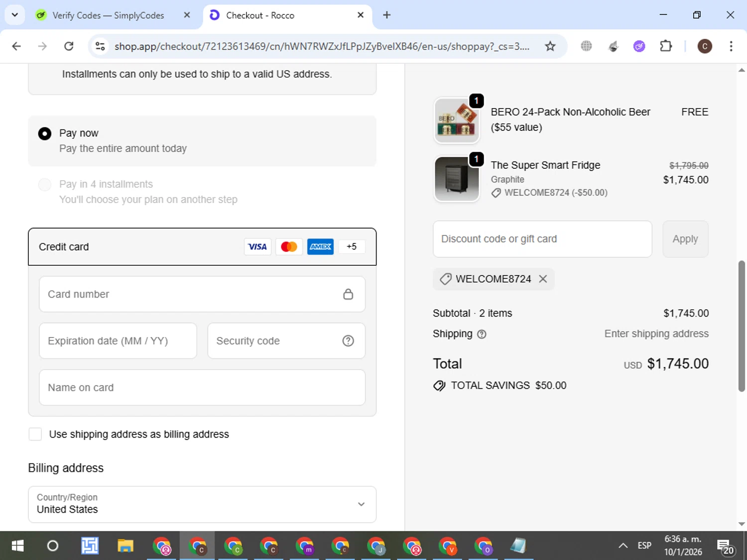Click the address bar URL
The image size is (747, 560).
point(322,46)
